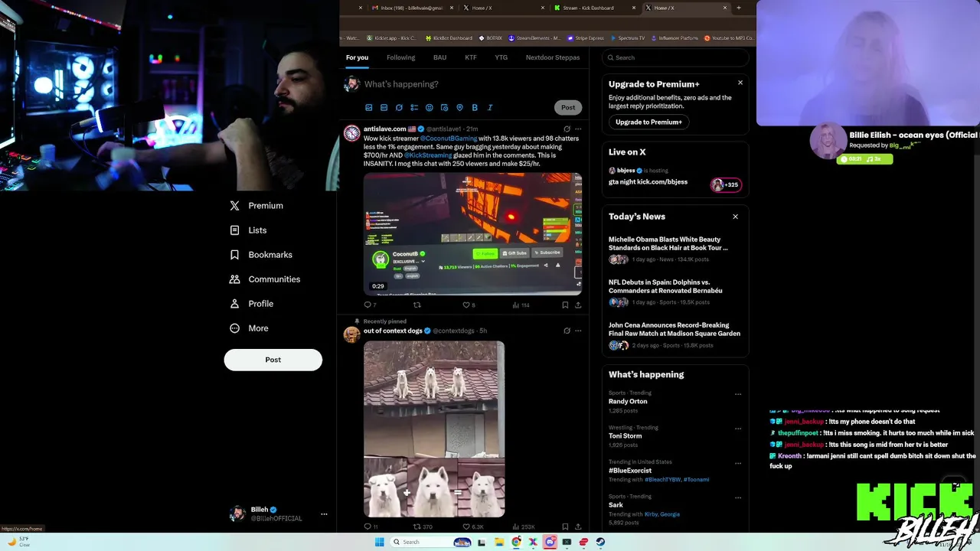Click the poll icon in composer
The width and height of the screenshot is (980, 551).
point(414,108)
